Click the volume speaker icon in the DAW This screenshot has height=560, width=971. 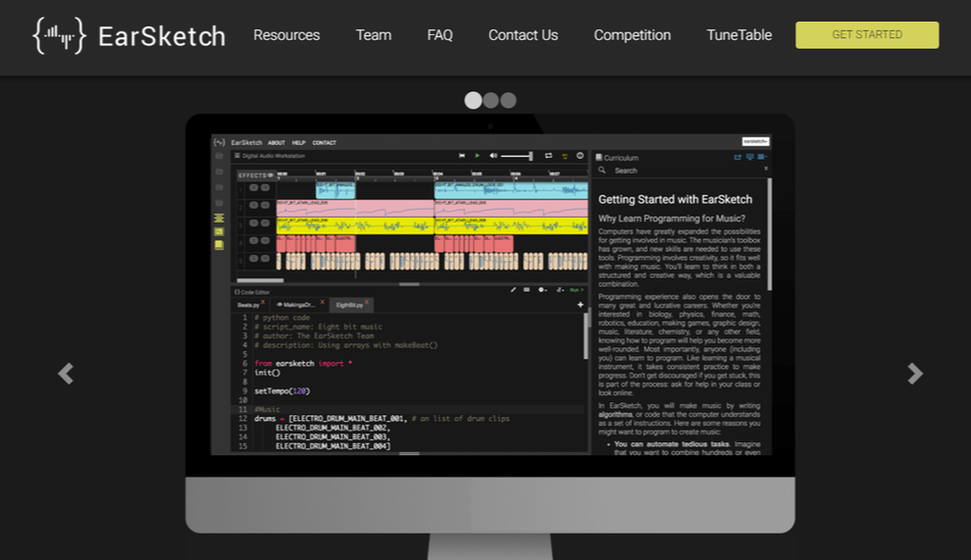(493, 156)
